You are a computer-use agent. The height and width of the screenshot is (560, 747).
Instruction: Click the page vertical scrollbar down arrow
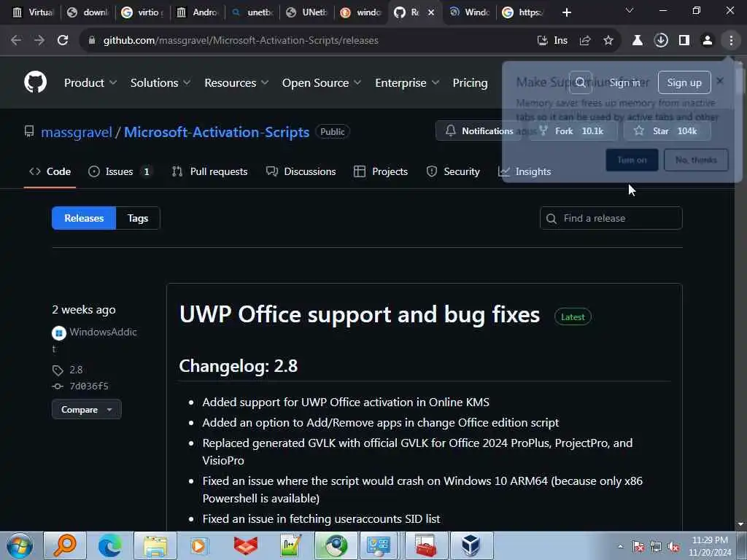pos(740,524)
